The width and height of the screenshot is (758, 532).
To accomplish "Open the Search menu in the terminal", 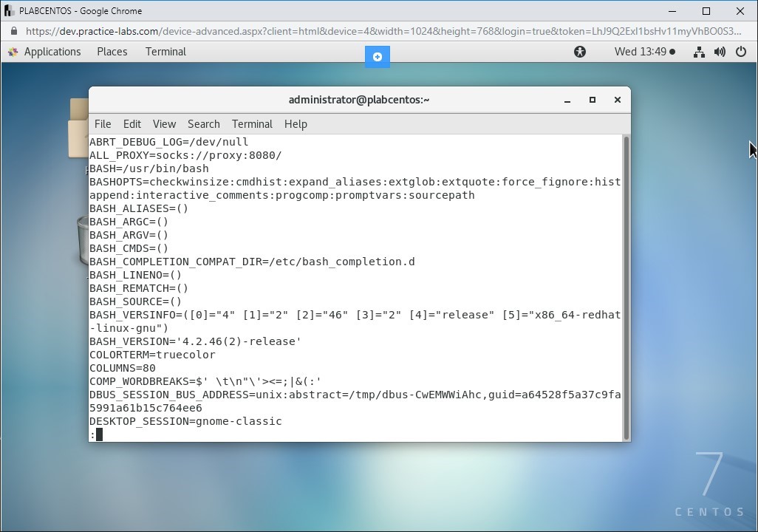I will tap(203, 124).
